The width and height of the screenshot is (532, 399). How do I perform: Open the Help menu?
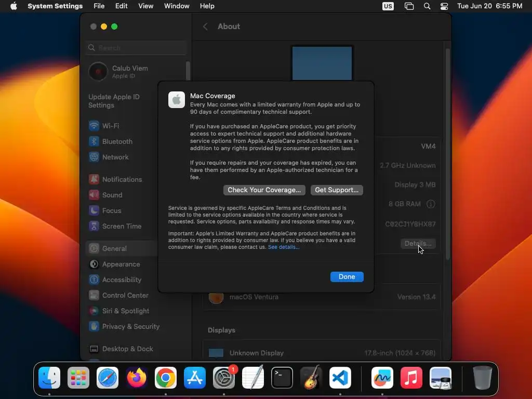207,6
